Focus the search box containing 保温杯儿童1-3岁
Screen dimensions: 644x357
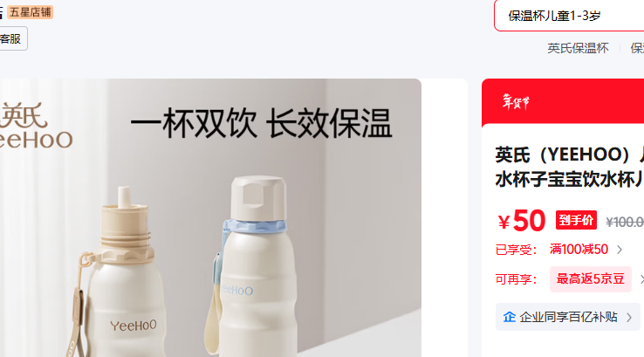569,16
